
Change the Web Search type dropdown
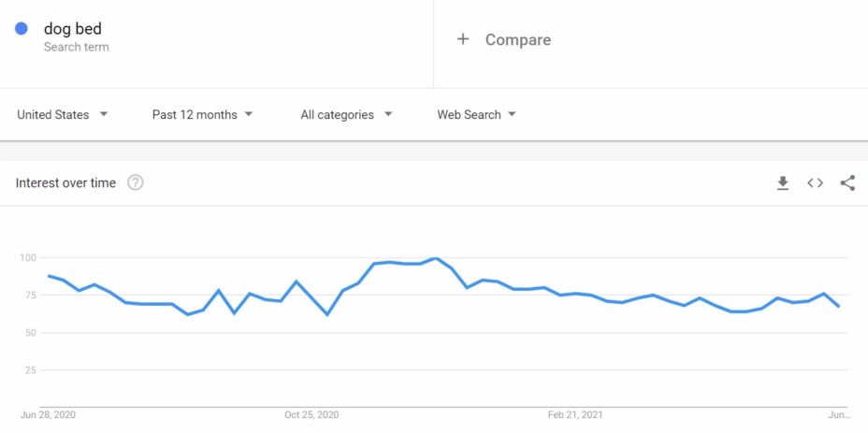click(x=477, y=115)
